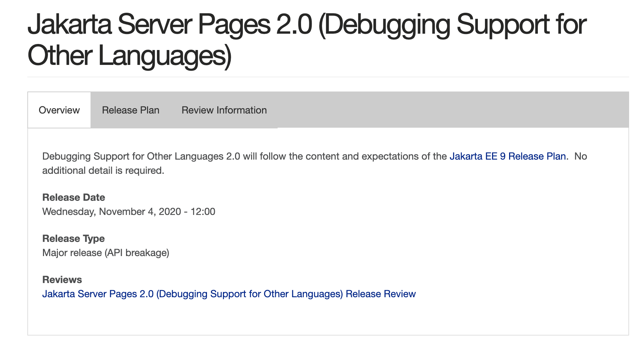Click the horizontal divider under the title
This screenshot has height=349, width=644.
click(320, 77)
